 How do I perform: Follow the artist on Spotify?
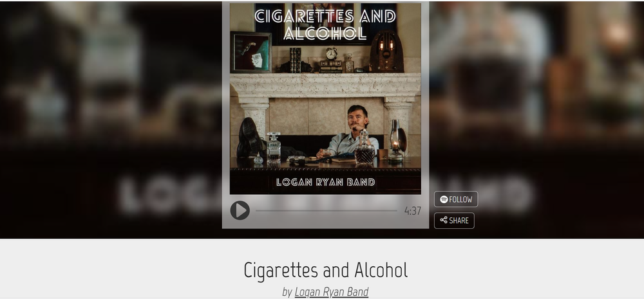pyautogui.click(x=456, y=199)
